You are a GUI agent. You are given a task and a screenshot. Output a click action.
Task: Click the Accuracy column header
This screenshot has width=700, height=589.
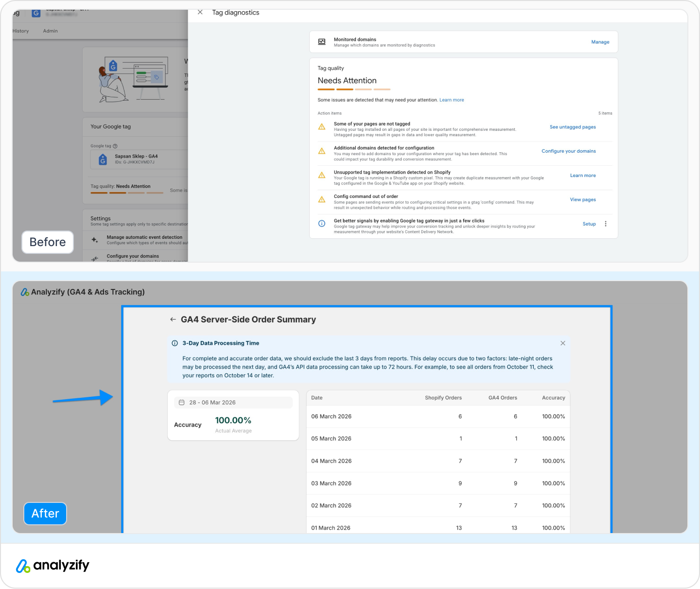[554, 398]
